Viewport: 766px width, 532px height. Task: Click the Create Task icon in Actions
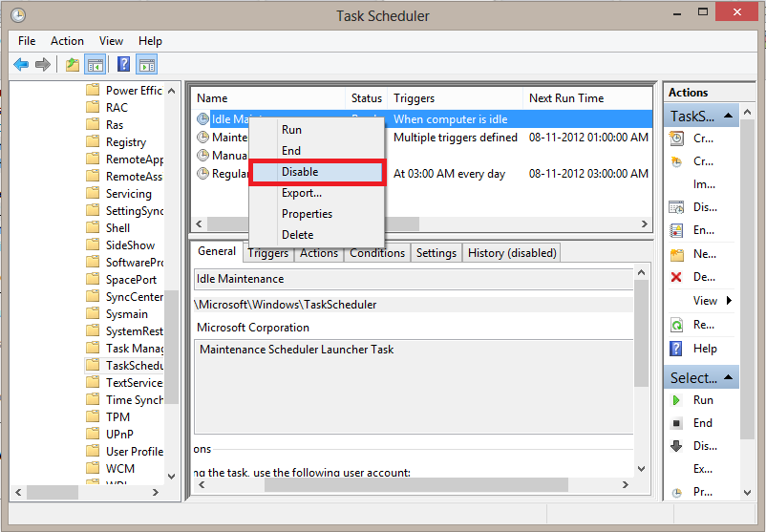[676, 161]
